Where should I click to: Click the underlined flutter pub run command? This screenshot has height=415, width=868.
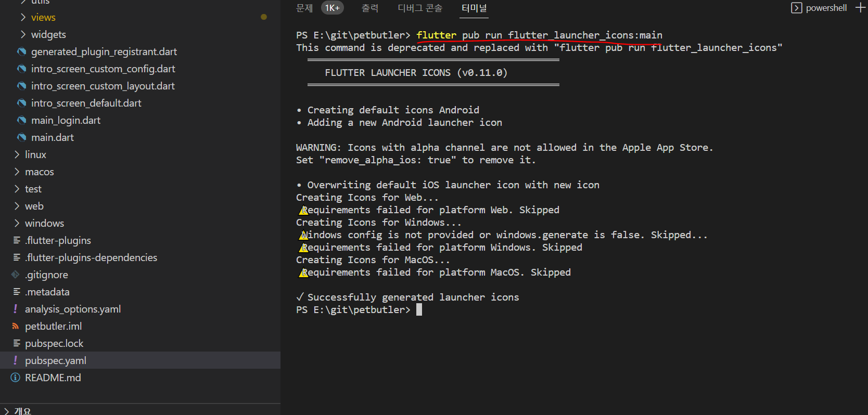(x=539, y=35)
